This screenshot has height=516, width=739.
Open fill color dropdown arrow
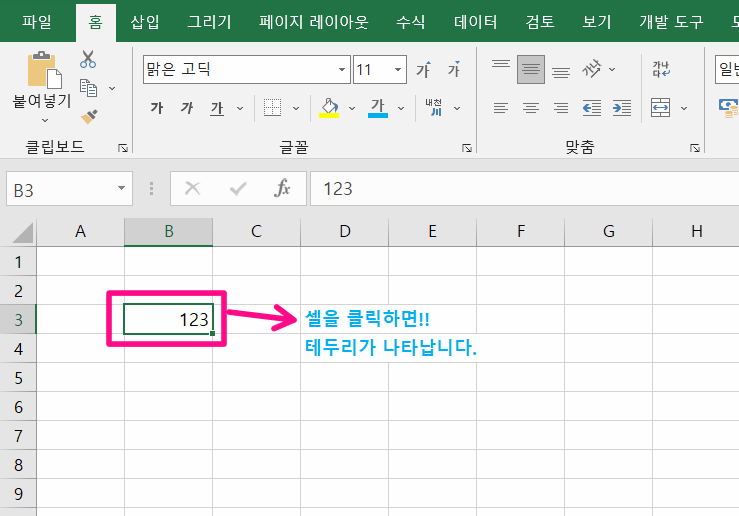pyautogui.click(x=352, y=108)
